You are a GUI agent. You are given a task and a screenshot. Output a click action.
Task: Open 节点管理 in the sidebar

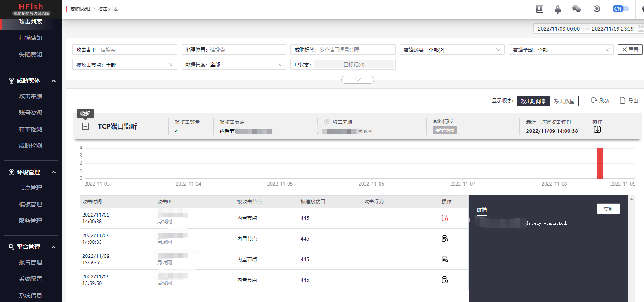coord(31,188)
